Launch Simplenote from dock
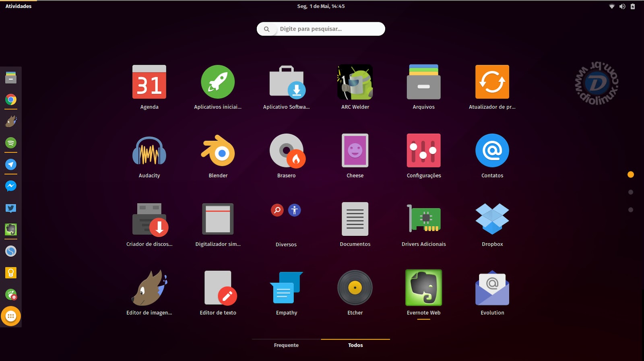This screenshot has width=644, height=361. click(11, 251)
